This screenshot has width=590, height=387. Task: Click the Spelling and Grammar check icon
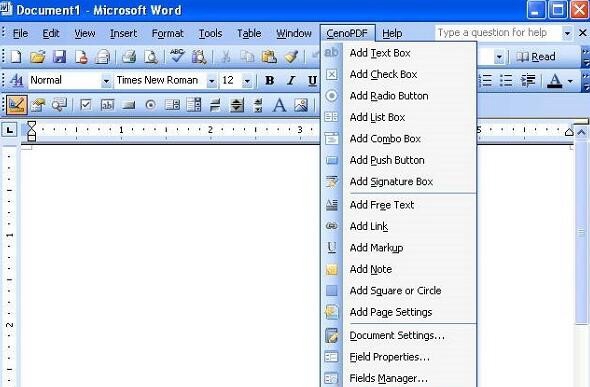(177, 56)
